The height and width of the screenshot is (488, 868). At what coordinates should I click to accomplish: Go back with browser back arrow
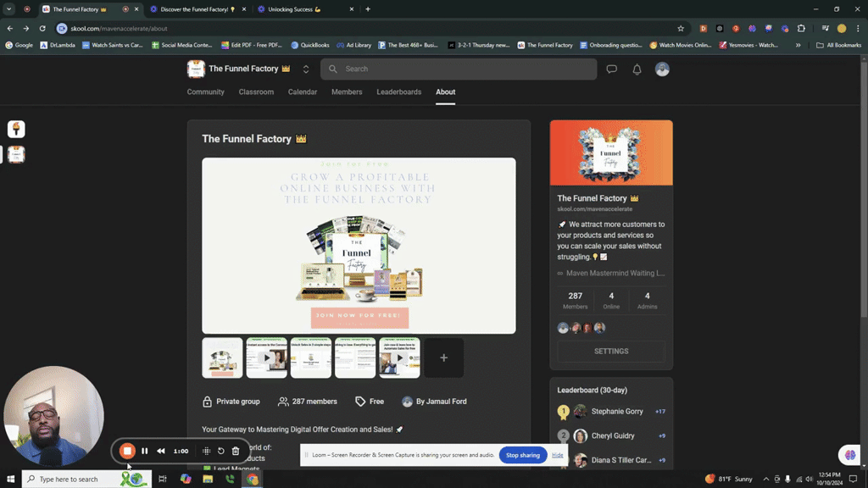(x=10, y=28)
